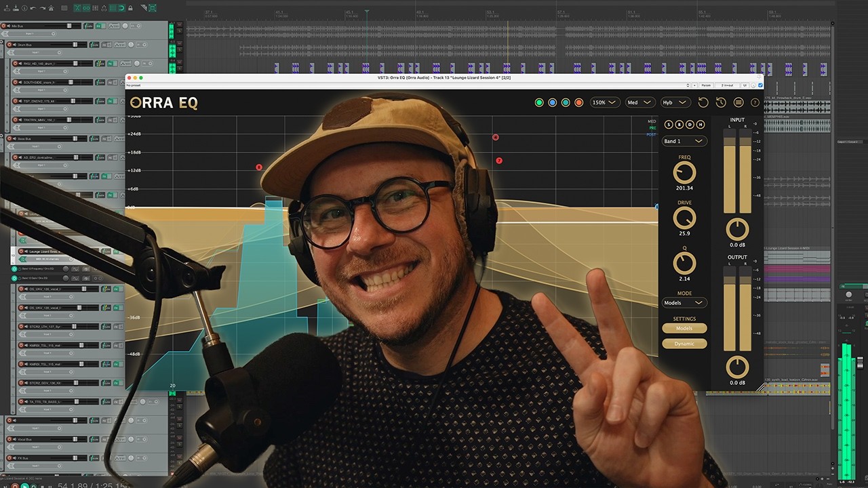Toggle item grouping link icon in REAPER toolbar
Viewport: 868px width, 488px height.
(86, 8)
